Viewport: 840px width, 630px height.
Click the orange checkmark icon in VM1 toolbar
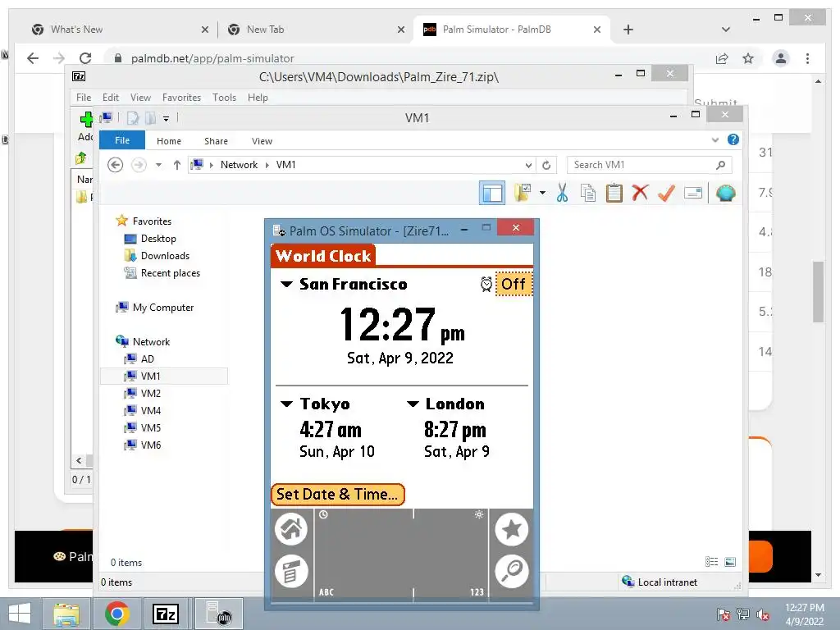[666, 193]
